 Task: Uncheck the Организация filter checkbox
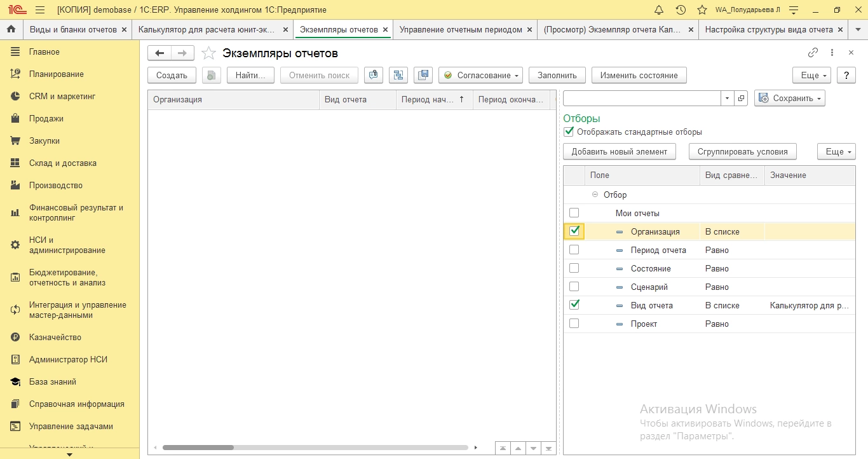point(574,231)
